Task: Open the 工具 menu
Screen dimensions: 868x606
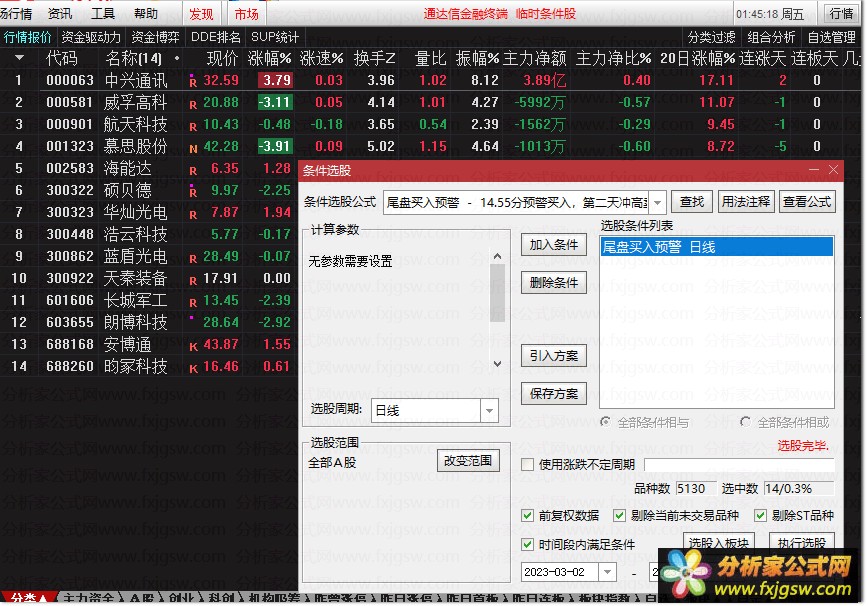Action: click(x=102, y=13)
